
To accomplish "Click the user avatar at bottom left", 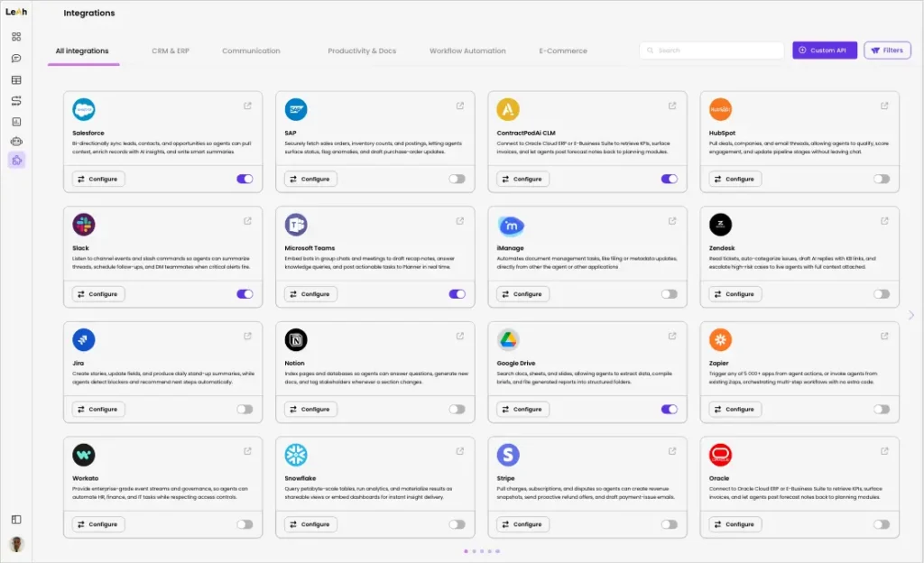I will [16, 544].
